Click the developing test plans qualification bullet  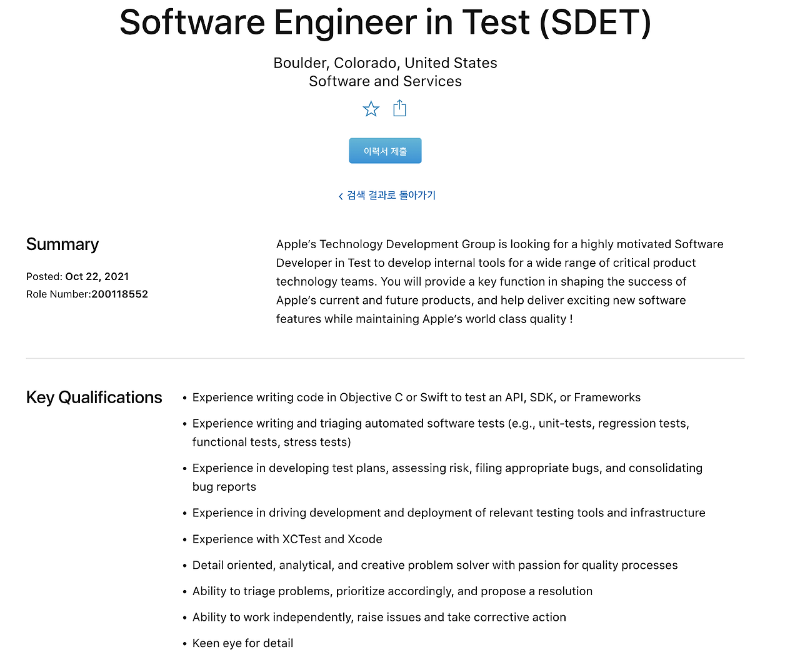[x=447, y=478]
